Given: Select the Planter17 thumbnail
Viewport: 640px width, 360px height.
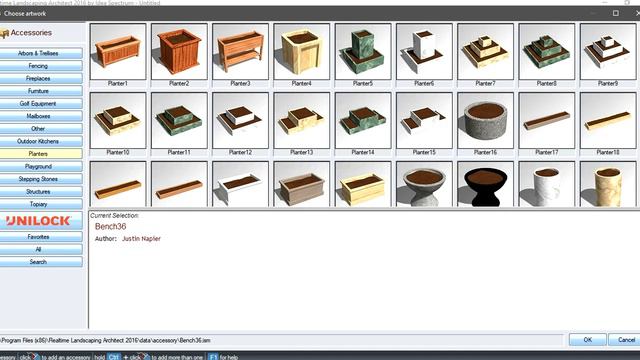Looking at the screenshot, I should coord(547,120).
